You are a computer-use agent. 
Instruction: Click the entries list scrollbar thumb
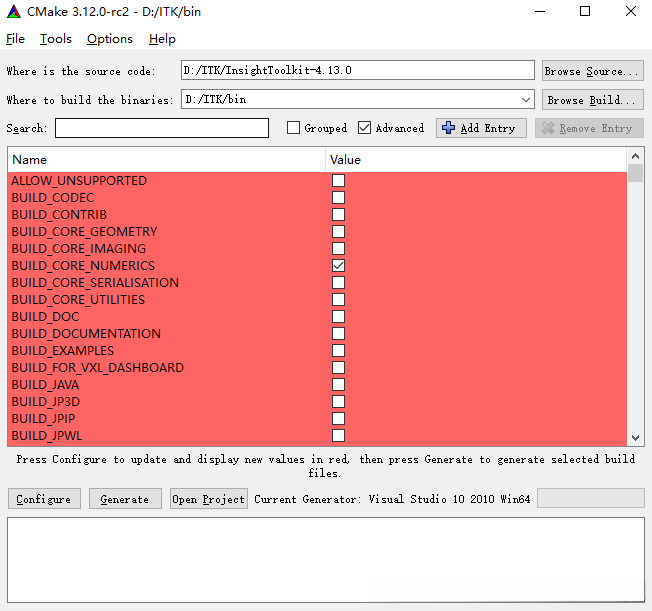tap(635, 173)
